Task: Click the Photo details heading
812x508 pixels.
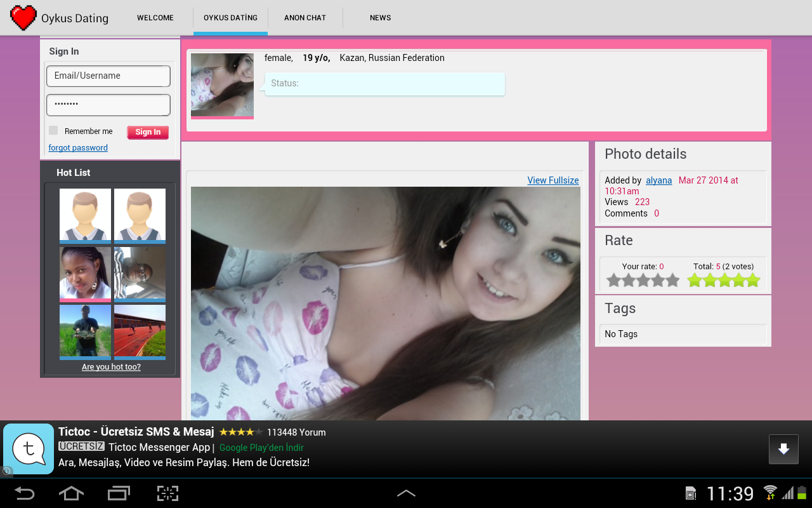Action: [646, 154]
